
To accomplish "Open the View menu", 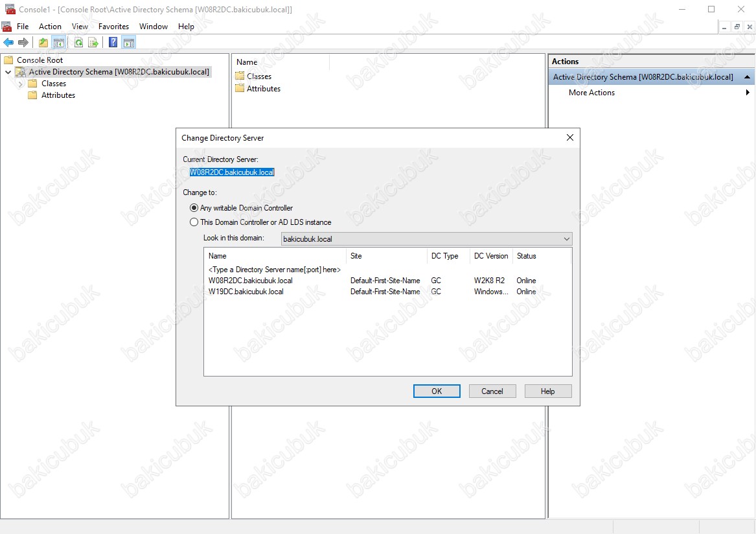I will 80,27.
